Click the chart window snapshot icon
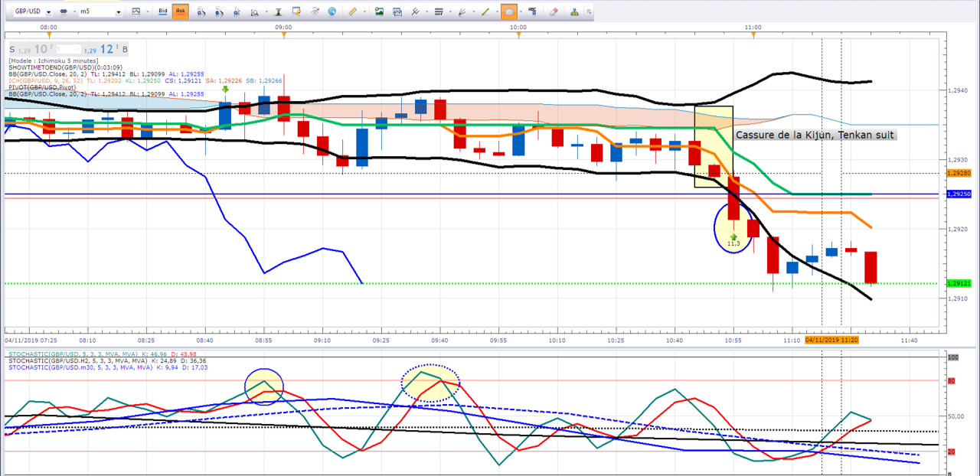The height and width of the screenshot is (476, 980). (x=397, y=11)
